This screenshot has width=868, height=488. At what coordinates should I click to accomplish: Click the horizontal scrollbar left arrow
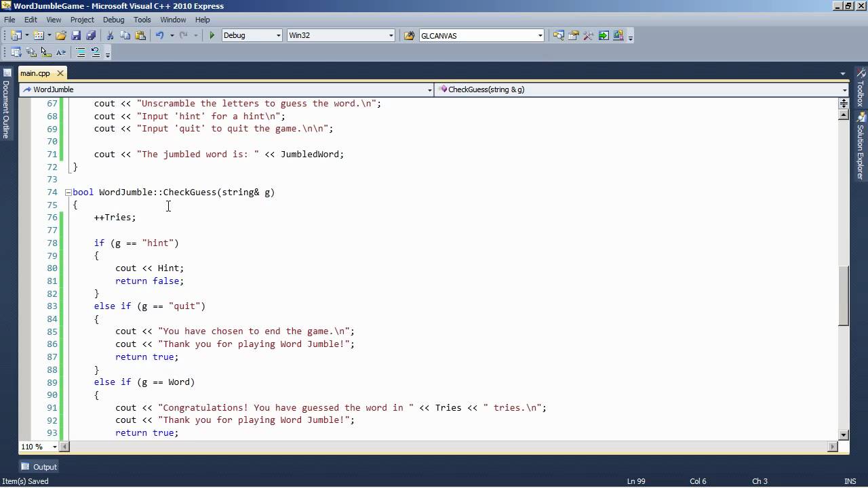[65, 447]
